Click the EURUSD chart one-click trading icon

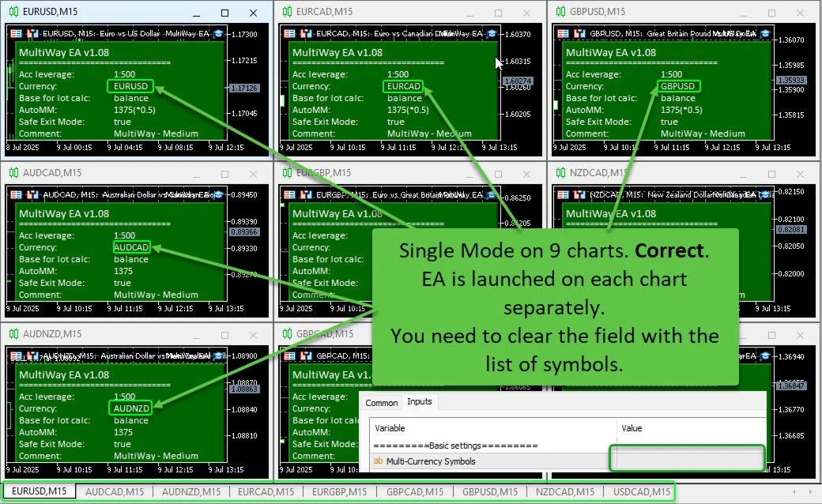coord(17,34)
